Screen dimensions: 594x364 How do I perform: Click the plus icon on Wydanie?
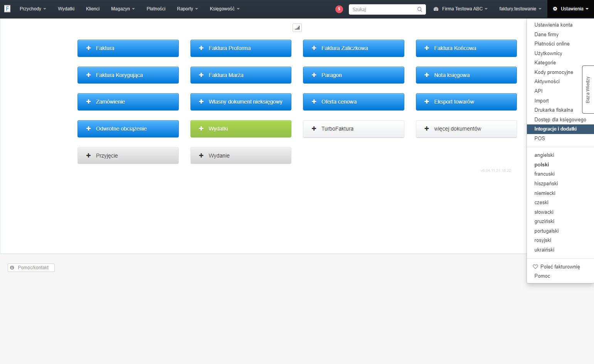[x=201, y=156]
